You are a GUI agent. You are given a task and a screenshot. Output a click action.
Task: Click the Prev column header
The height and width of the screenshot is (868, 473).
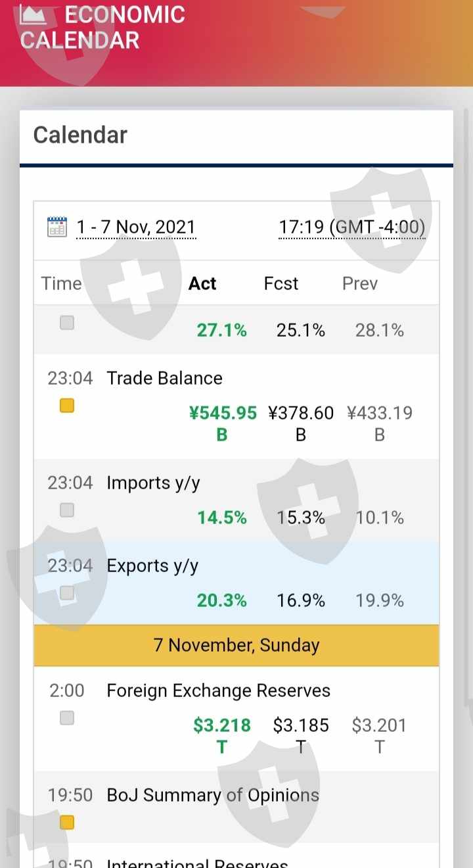point(360,283)
